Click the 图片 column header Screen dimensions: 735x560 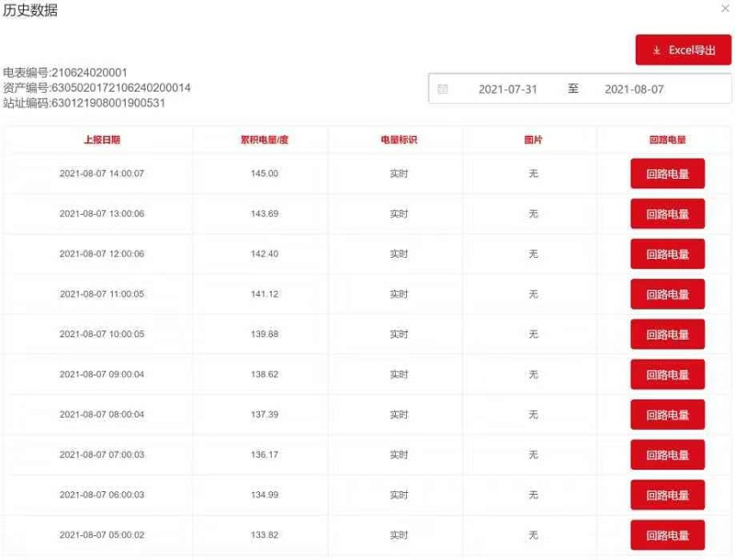533,140
